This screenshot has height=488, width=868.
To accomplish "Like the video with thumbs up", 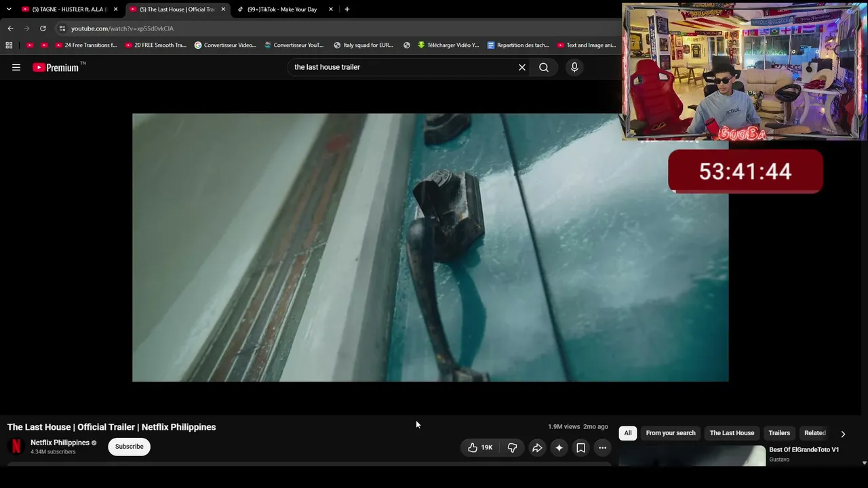I will pos(479,447).
